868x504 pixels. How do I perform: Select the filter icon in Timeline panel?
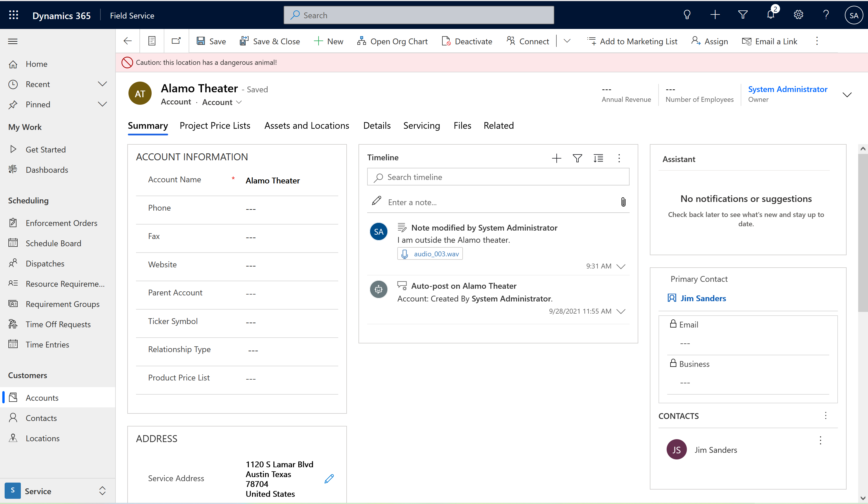click(x=577, y=158)
